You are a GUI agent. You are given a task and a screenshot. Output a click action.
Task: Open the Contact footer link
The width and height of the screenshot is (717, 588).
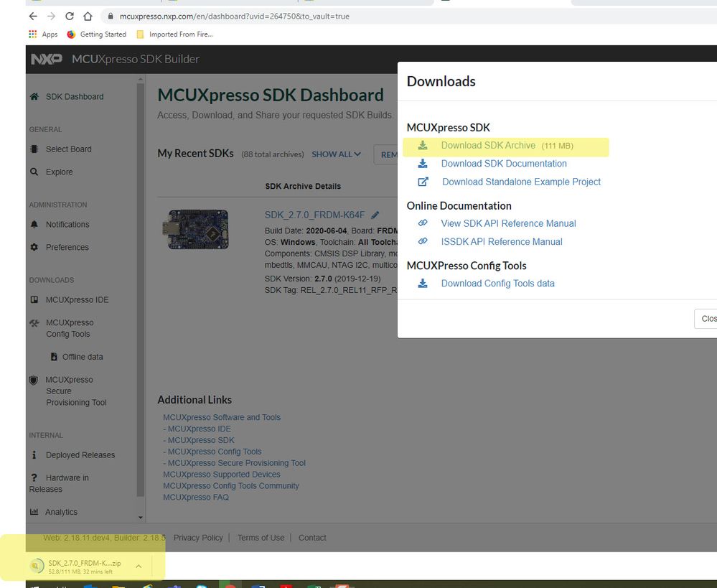tap(312, 538)
